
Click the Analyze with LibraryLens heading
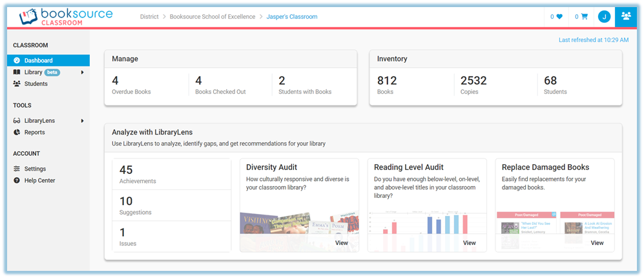coord(152,133)
